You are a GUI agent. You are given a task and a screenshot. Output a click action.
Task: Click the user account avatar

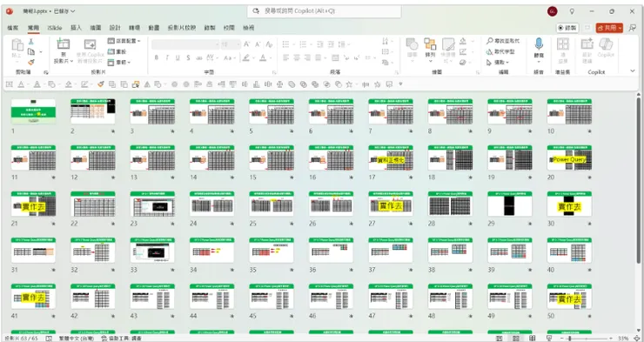[x=553, y=11]
